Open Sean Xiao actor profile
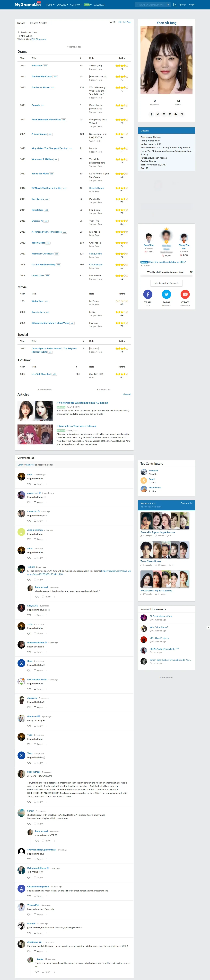 [149, 245]
